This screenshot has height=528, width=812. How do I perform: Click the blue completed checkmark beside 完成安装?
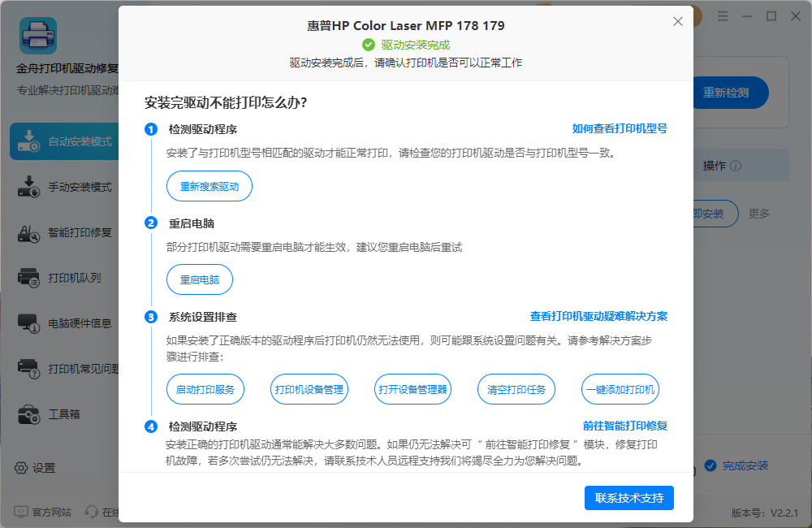[x=710, y=465]
